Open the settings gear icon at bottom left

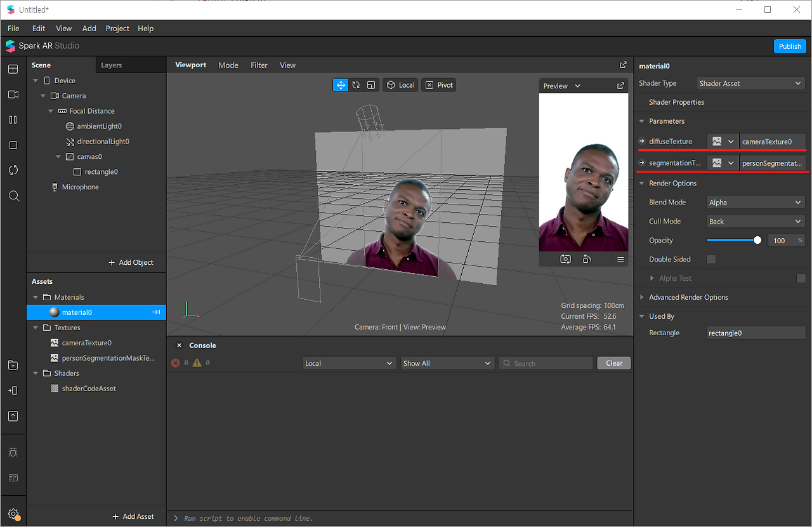coord(13,514)
